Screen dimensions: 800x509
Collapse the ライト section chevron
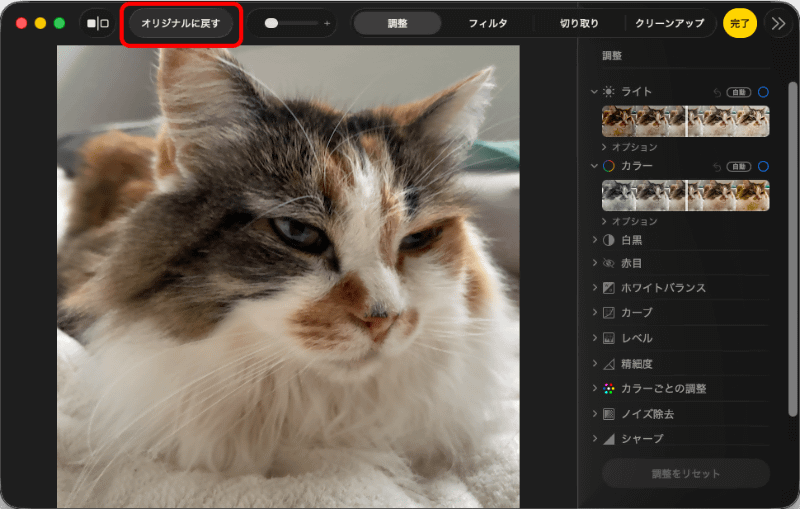(x=594, y=92)
